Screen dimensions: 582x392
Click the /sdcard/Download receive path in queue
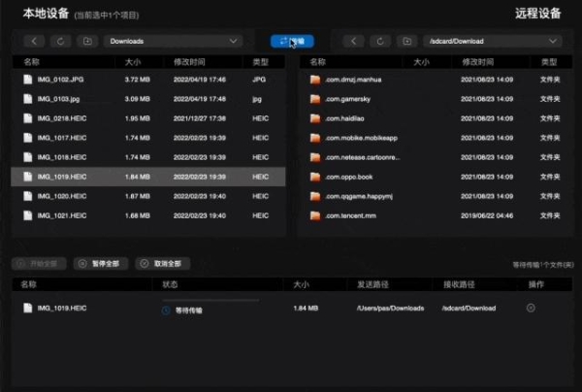point(469,309)
